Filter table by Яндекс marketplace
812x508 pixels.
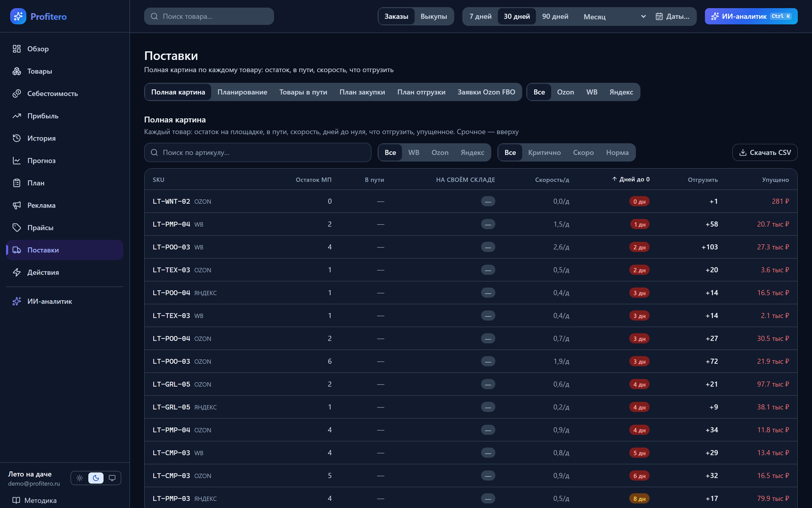click(472, 153)
